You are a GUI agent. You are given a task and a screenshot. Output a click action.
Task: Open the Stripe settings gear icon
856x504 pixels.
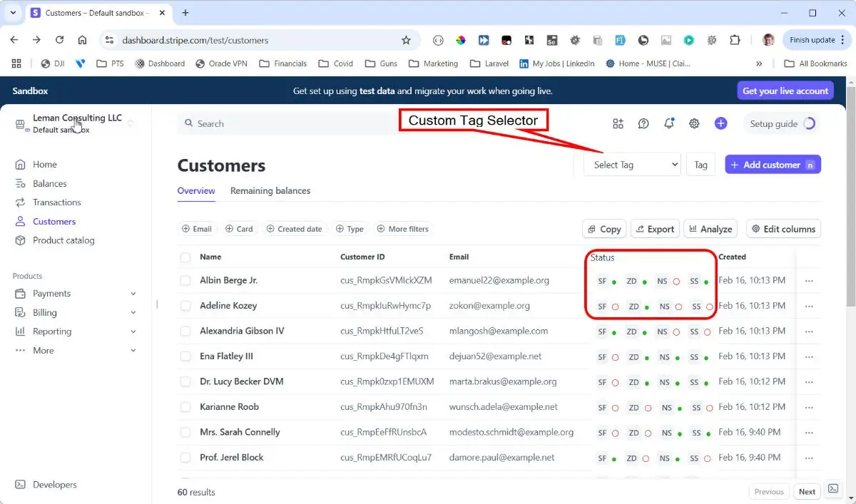(694, 123)
